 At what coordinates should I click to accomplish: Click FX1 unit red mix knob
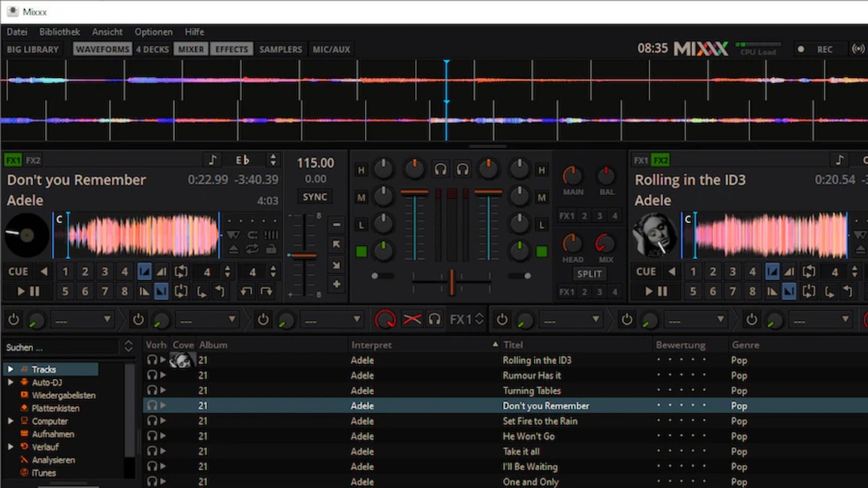[x=385, y=319]
